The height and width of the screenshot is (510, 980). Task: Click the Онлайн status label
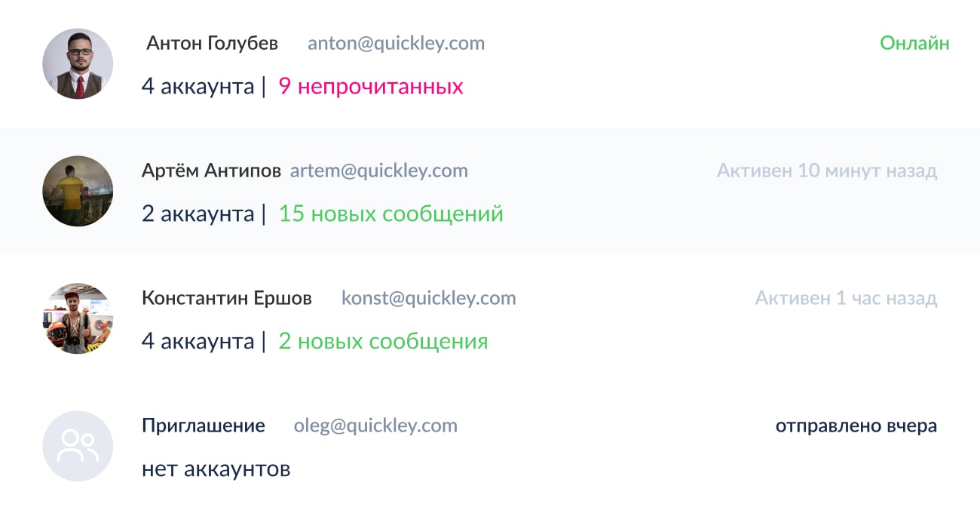914,43
